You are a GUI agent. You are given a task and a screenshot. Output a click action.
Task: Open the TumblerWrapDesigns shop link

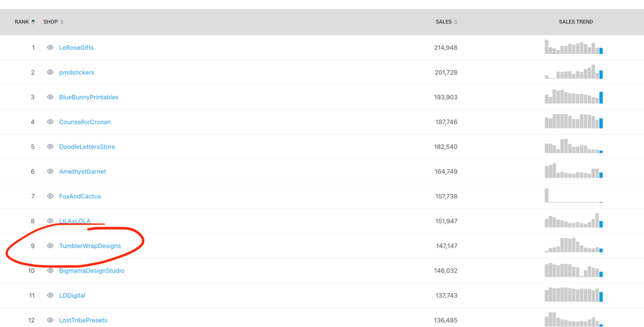90,246
